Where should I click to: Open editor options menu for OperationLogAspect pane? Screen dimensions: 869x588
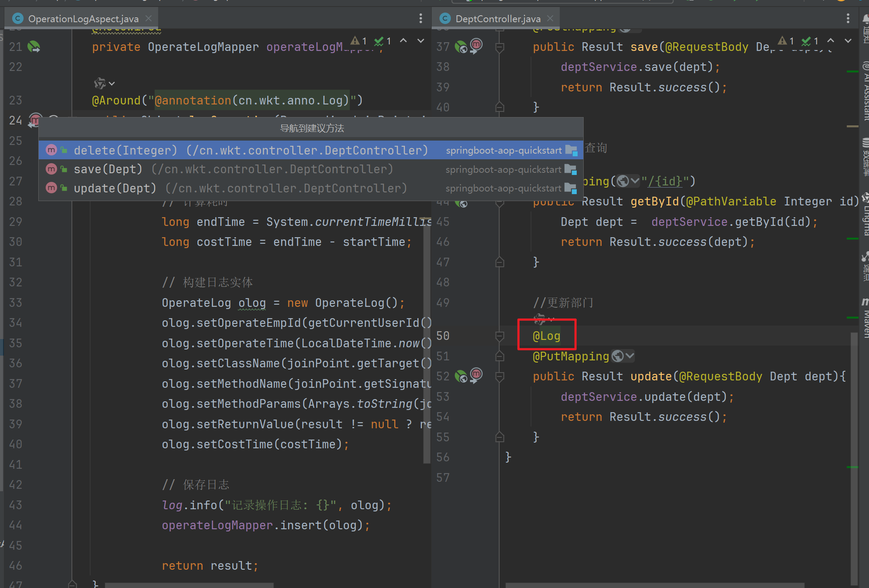pos(420,18)
